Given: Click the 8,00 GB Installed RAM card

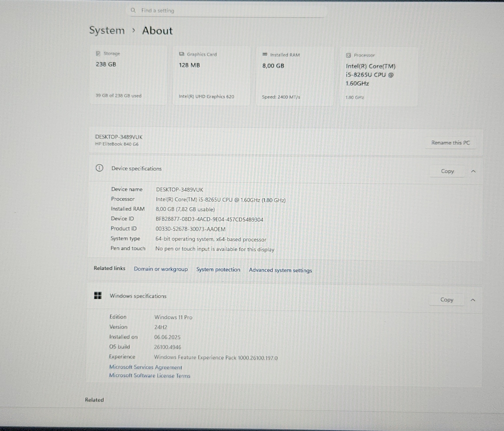Looking at the screenshot, I should tap(295, 77).
